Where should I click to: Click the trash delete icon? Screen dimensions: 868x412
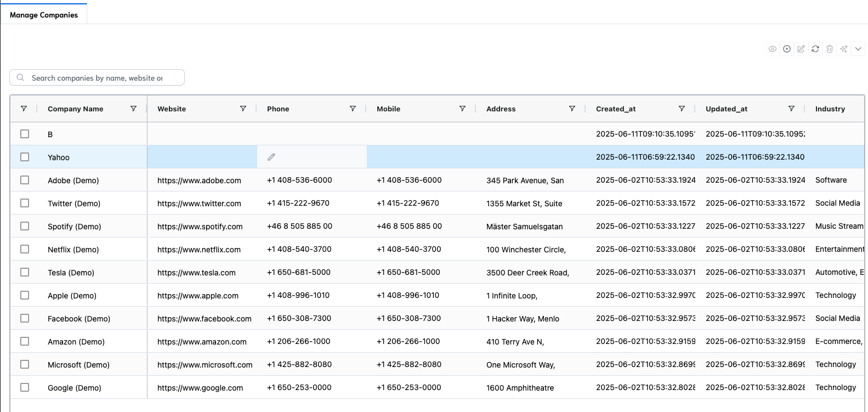[830, 49]
